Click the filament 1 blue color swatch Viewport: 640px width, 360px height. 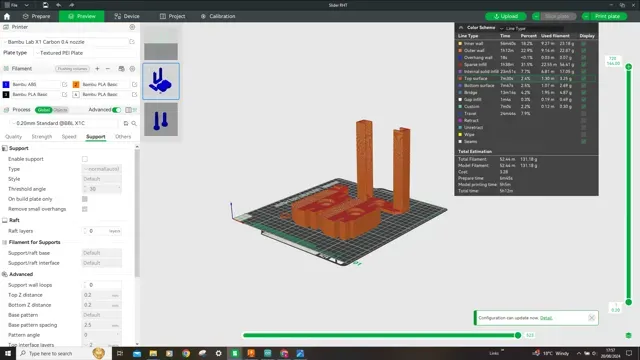pyautogui.click(x=6, y=84)
